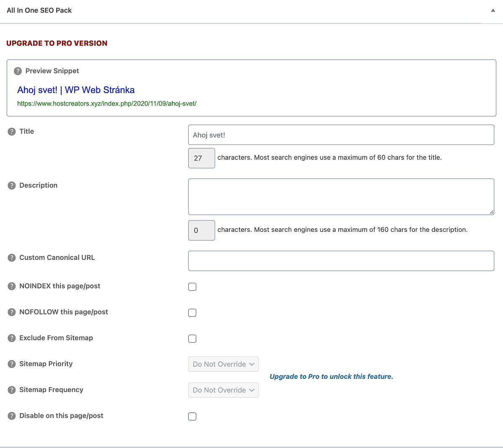Click help icon next to Preview Snippet

point(18,71)
